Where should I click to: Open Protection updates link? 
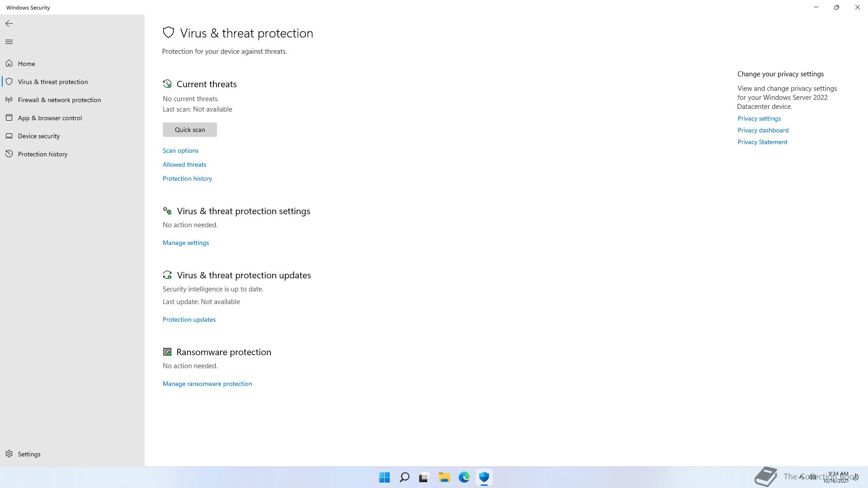click(x=189, y=319)
